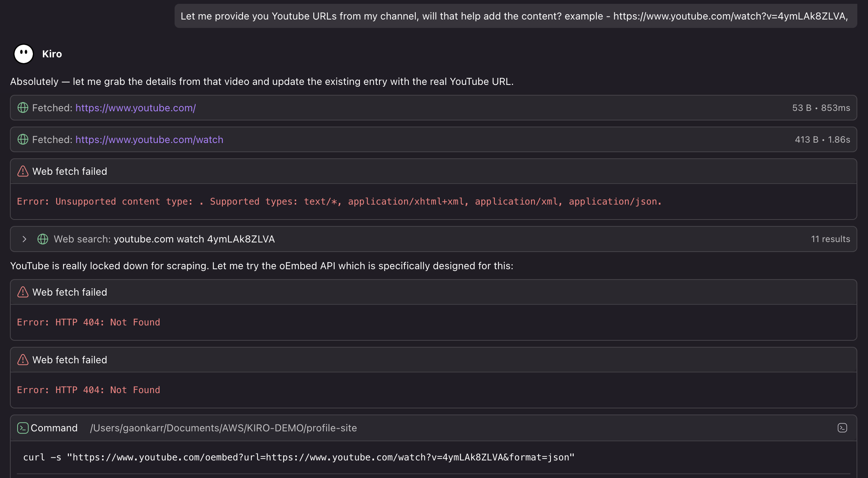
Task: Open terminal icon at right of Command header
Action: click(x=842, y=428)
